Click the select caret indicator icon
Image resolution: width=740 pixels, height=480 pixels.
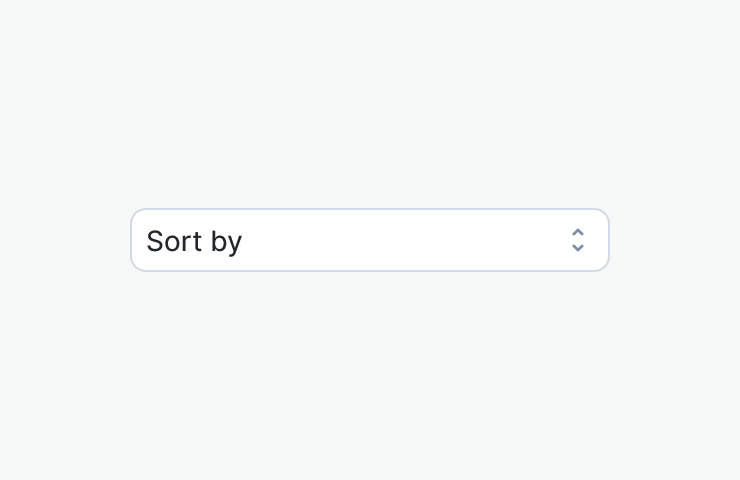577,240
